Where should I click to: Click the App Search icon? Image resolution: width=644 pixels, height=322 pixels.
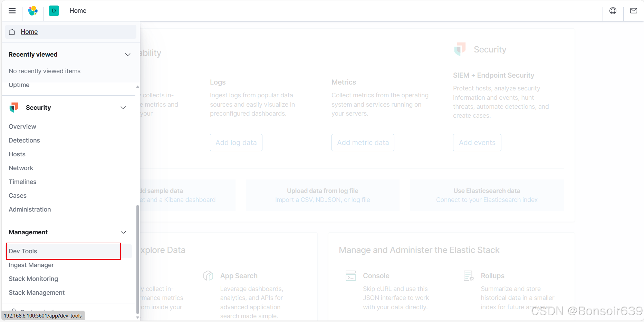208,276
